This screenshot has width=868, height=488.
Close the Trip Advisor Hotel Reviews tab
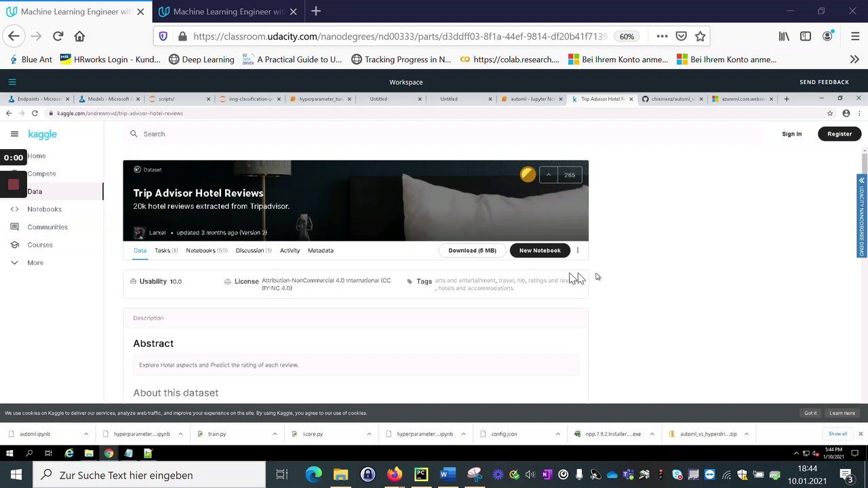pyautogui.click(x=631, y=99)
